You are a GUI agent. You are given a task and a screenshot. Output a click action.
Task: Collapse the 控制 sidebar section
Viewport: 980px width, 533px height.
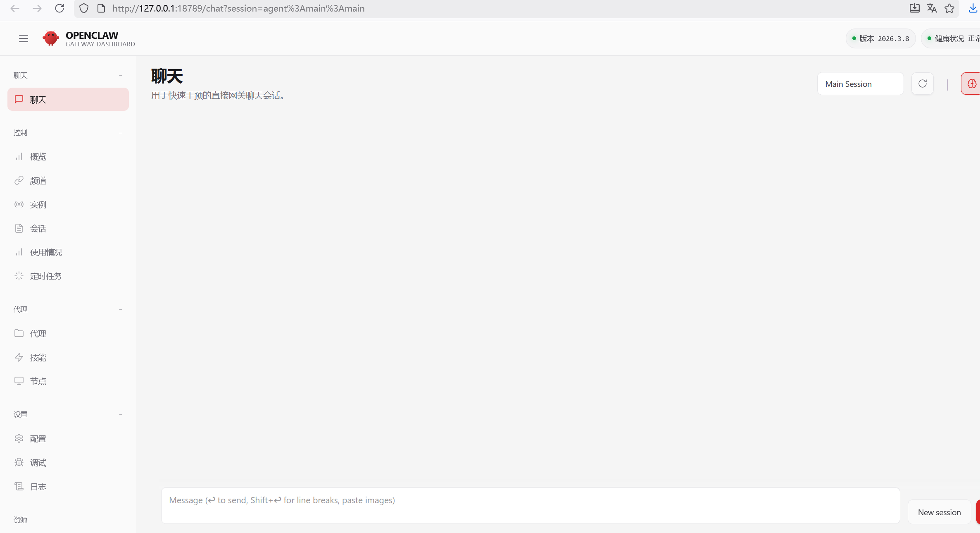[x=121, y=133]
